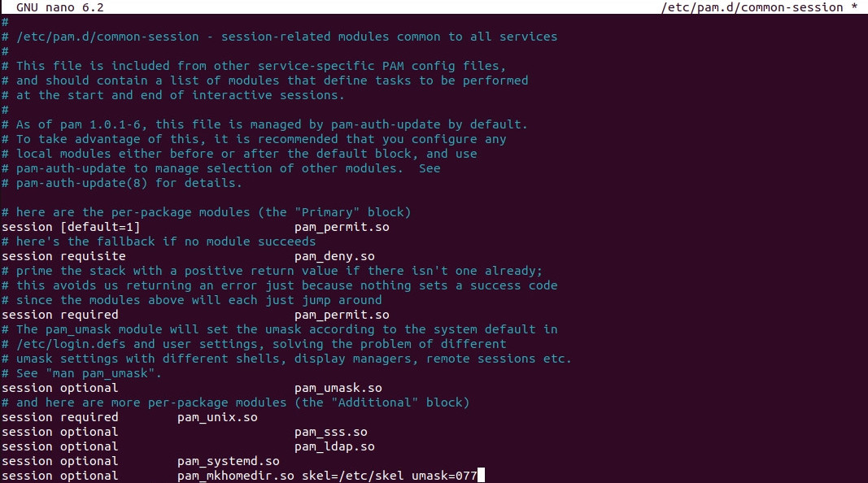
Task: Select the pam_umask.so module entry
Action: (338, 388)
